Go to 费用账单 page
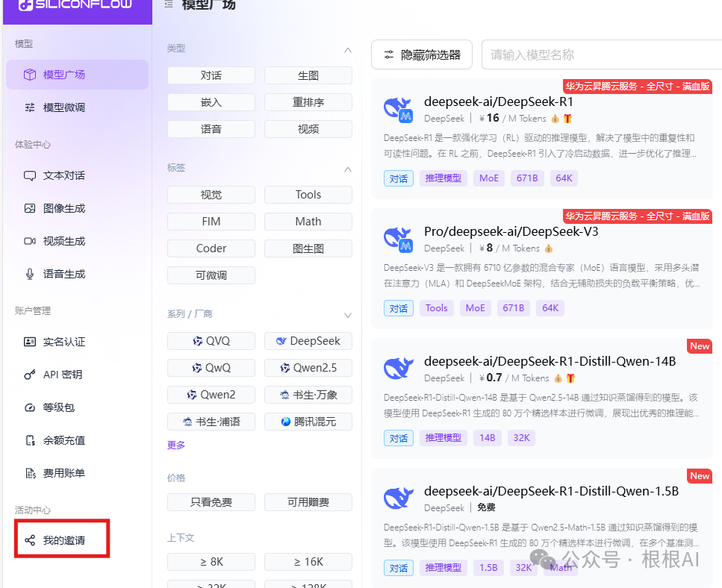The height and width of the screenshot is (588, 722). (77, 473)
